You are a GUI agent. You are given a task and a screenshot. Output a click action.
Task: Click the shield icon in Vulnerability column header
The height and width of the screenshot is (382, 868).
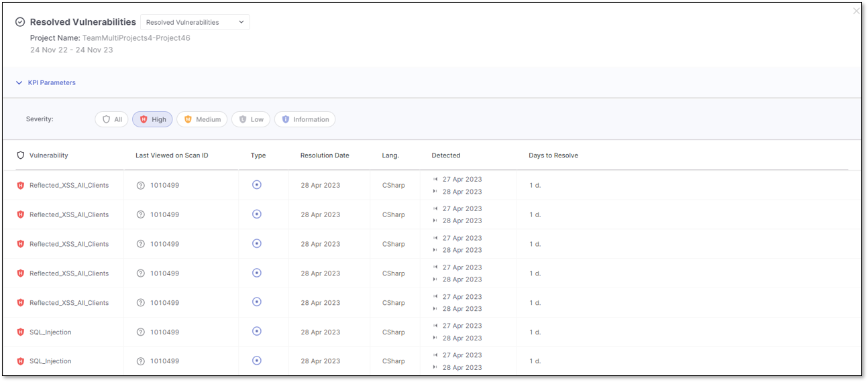pyautogui.click(x=20, y=155)
